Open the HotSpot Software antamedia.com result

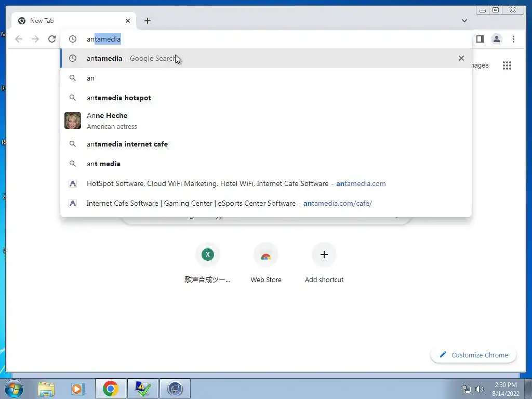tap(265, 183)
